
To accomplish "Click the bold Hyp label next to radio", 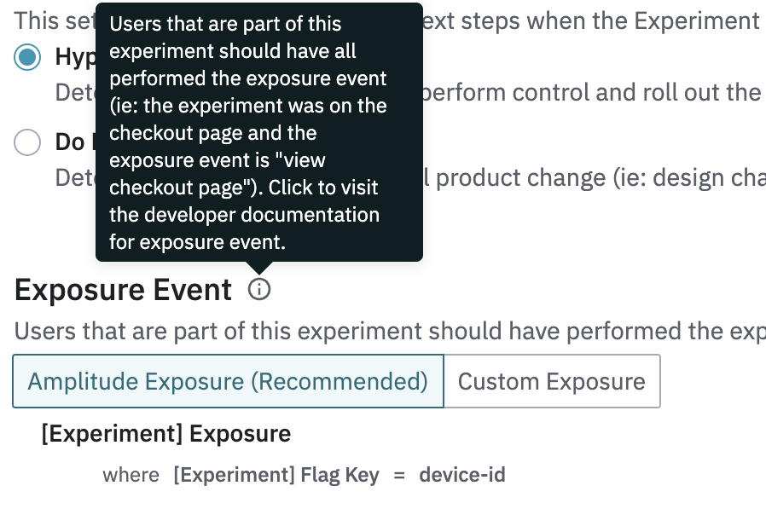I will [x=75, y=58].
